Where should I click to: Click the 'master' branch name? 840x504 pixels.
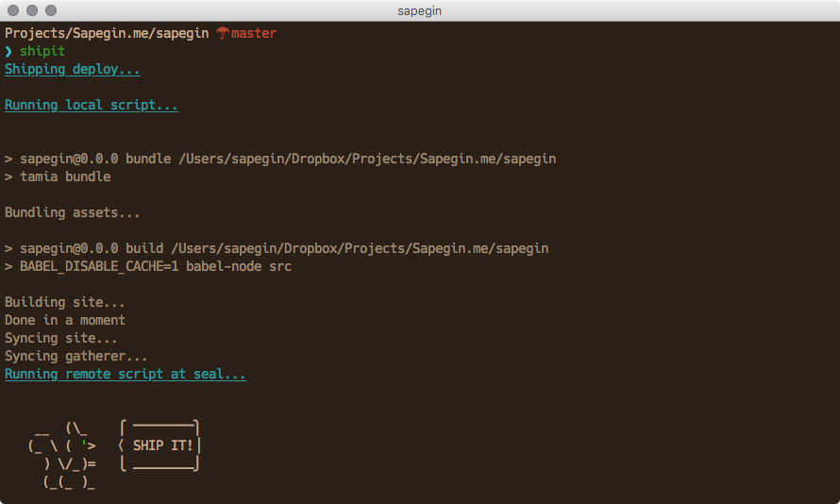click(254, 33)
